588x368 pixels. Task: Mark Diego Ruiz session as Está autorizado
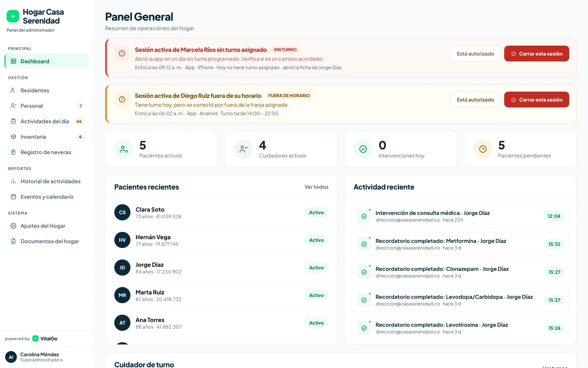[x=475, y=99]
